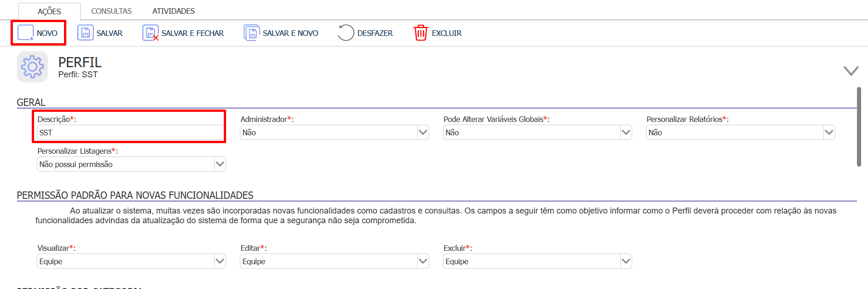Open the Personalizar Listagens dropdown
868x289 pixels.
click(x=131, y=164)
